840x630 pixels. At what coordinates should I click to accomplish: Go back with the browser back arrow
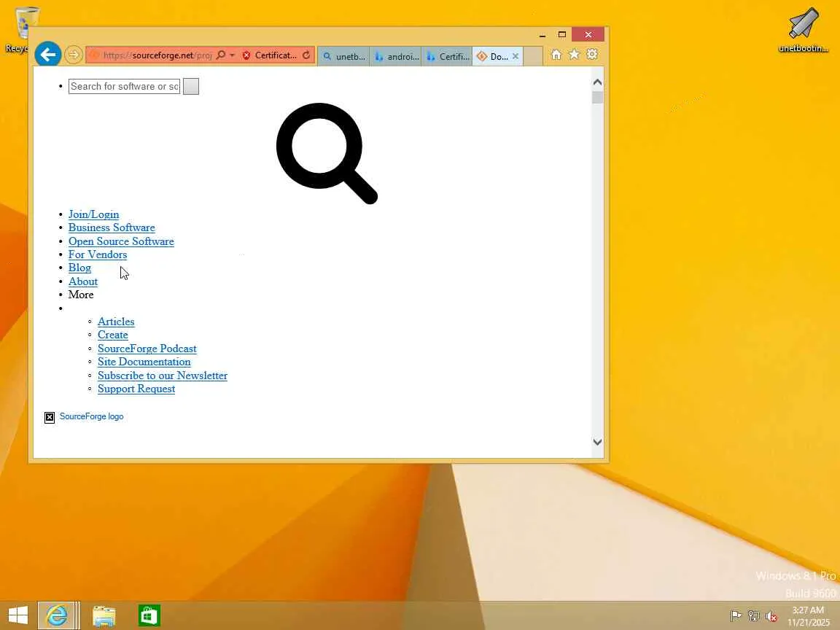click(47, 54)
